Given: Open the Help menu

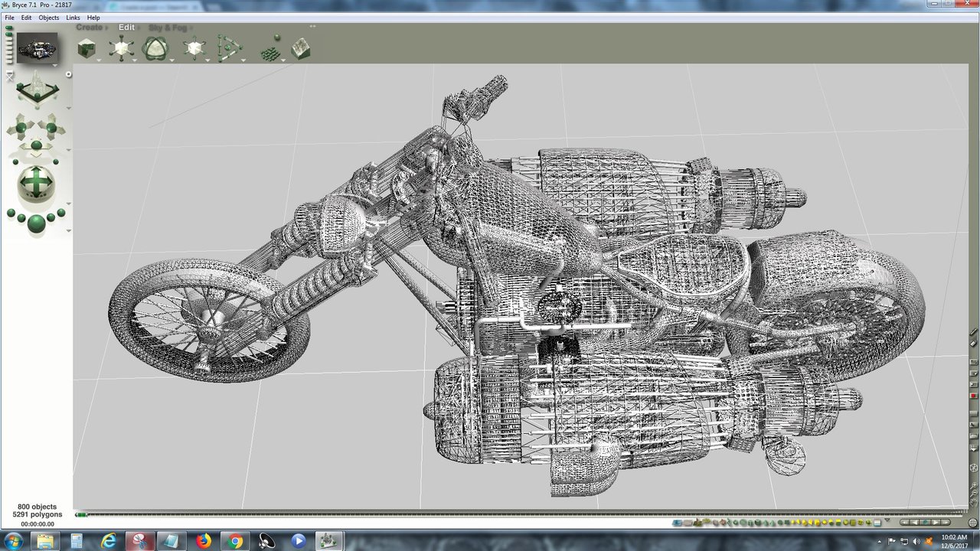Looking at the screenshot, I should click(x=93, y=18).
